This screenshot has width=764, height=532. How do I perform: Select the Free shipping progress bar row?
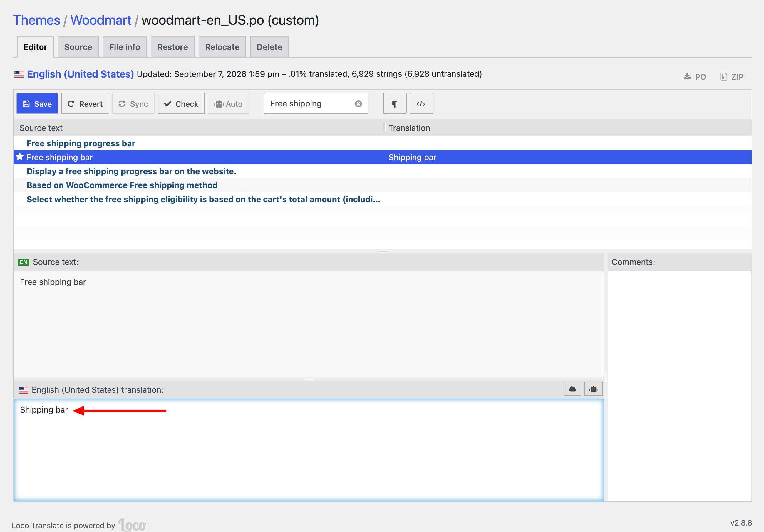[x=382, y=143]
